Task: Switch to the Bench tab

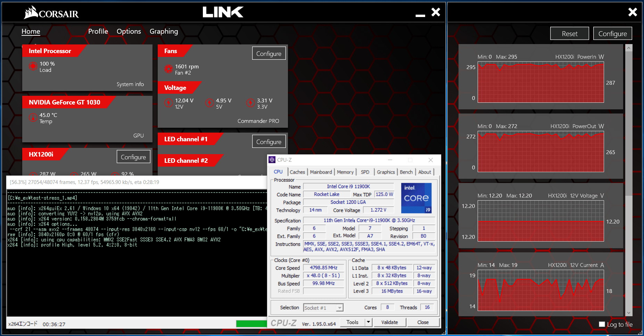Action: click(406, 172)
